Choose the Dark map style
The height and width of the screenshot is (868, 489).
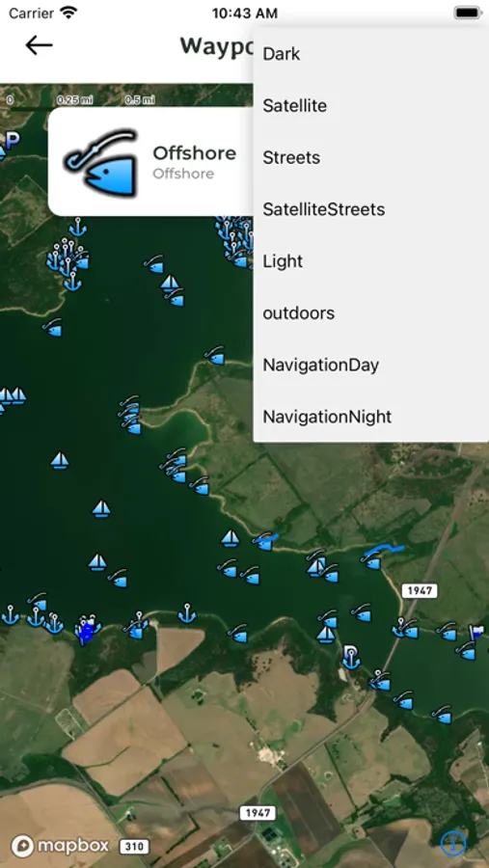click(x=371, y=54)
